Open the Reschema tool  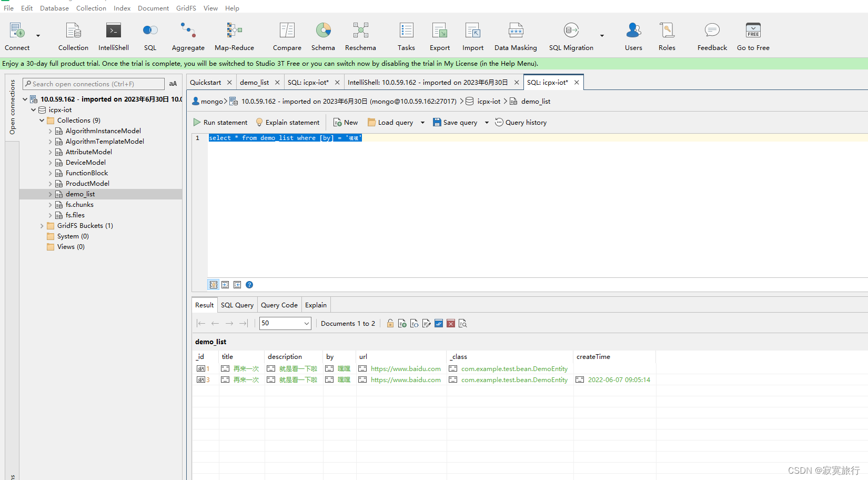(360, 36)
